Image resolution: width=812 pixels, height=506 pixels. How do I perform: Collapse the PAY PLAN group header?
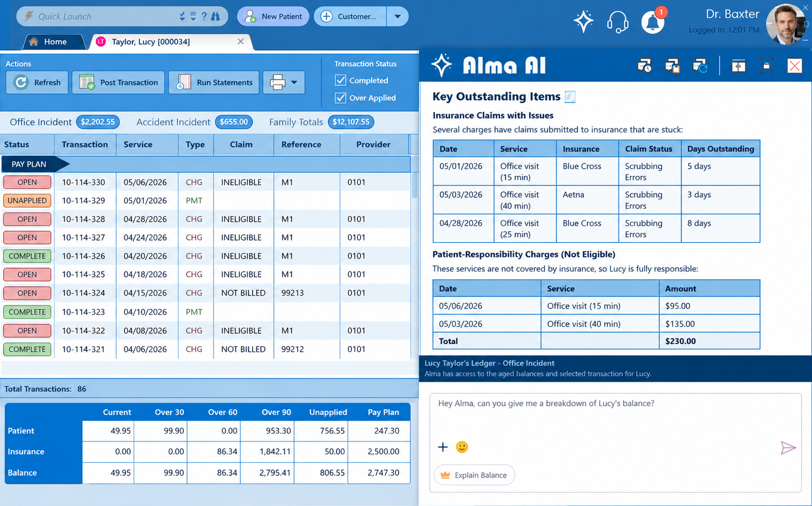pos(35,164)
